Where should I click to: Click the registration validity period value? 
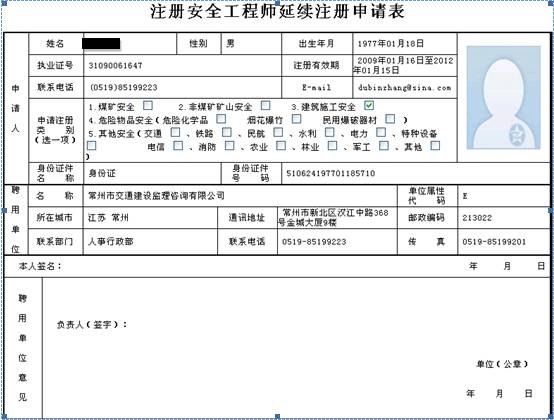[x=403, y=65]
